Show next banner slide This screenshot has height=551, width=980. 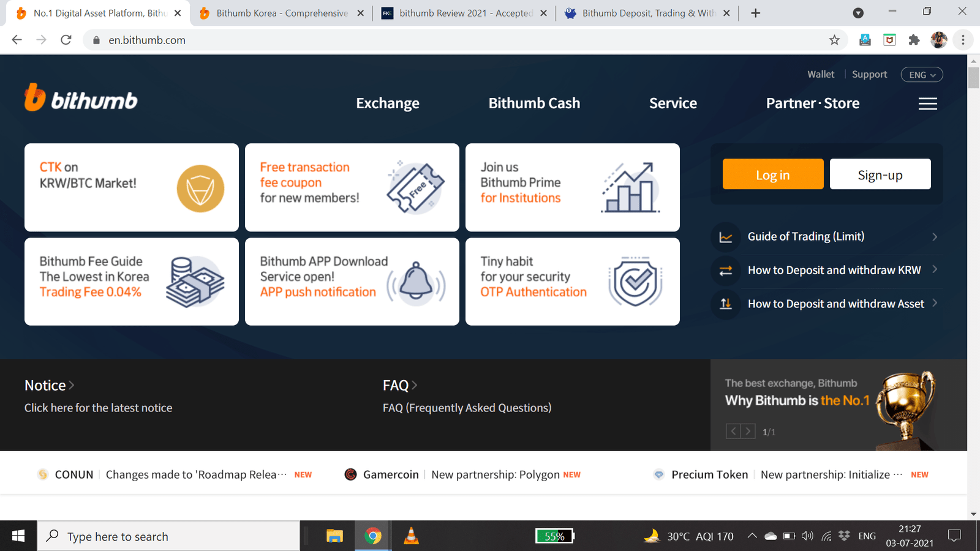[748, 432]
